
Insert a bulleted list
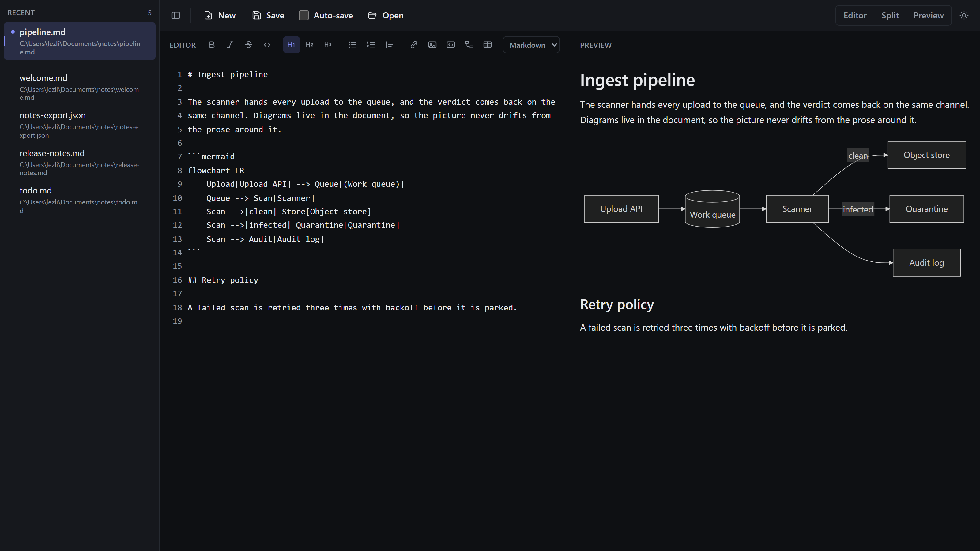tap(353, 45)
